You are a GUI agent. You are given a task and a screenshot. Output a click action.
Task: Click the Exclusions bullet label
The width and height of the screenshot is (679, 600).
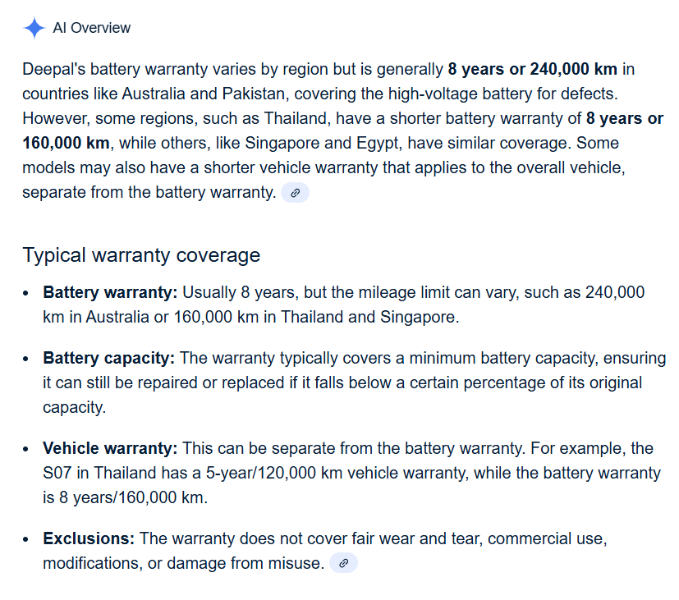point(89,538)
